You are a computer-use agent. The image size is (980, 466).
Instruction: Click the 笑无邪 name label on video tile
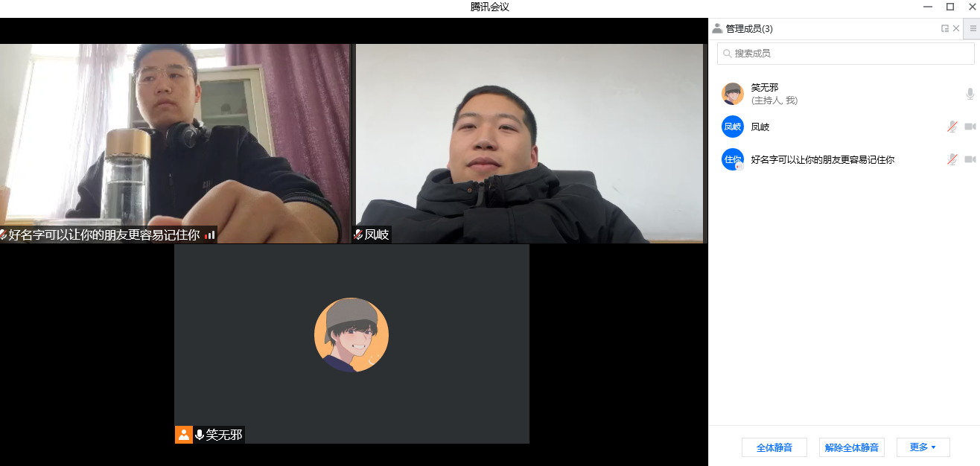[x=224, y=435]
